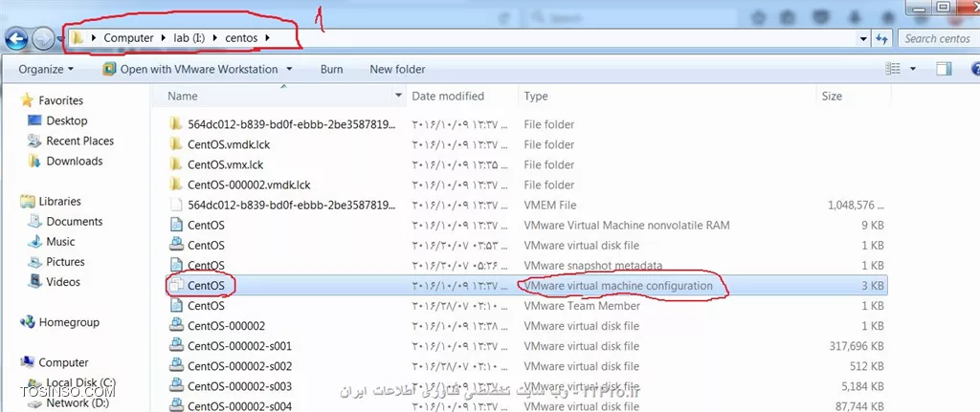This screenshot has height=412, width=980.
Task: Select the VMEM file icon
Action: click(x=176, y=205)
